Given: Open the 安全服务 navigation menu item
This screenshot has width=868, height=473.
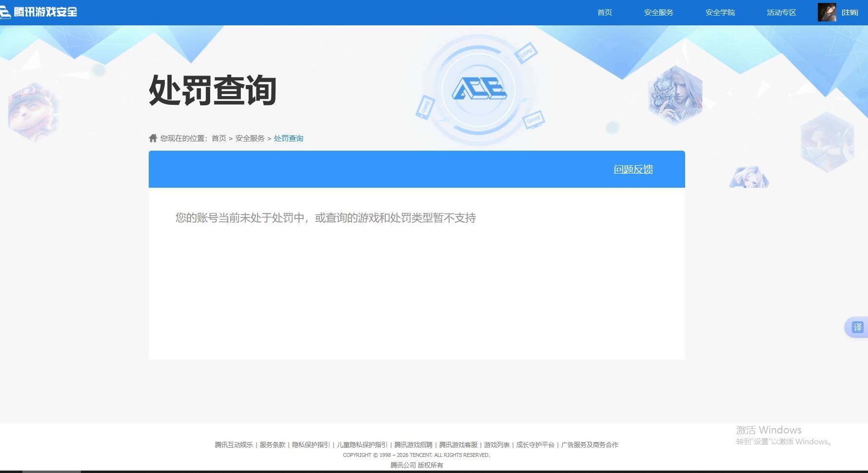Looking at the screenshot, I should tap(658, 12).
